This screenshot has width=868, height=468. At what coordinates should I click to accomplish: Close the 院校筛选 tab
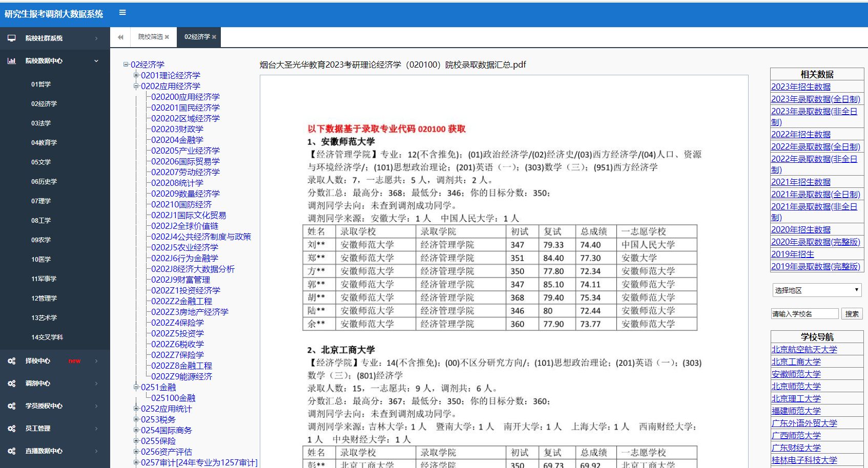coord(167,37)
